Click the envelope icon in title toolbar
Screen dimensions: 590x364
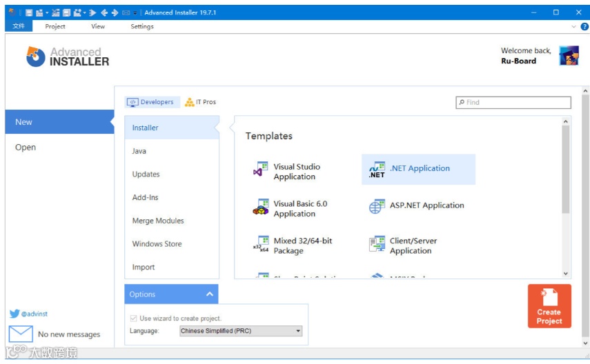click(126, 13)
